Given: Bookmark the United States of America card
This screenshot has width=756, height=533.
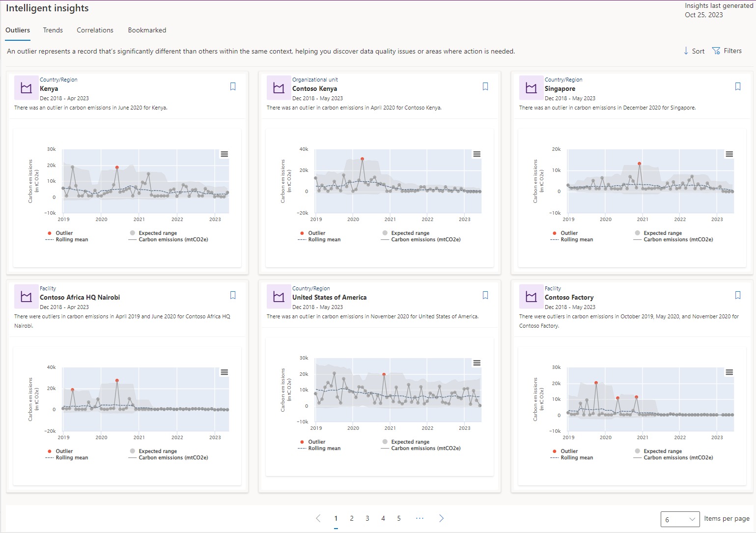Looking at the screenshot, I should click(485, 295).
